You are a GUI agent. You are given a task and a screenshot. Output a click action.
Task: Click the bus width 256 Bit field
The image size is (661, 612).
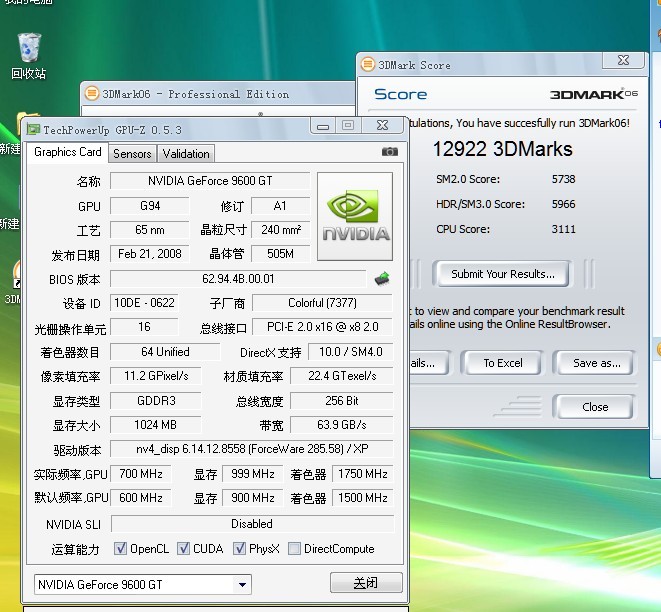pos(342,400)
